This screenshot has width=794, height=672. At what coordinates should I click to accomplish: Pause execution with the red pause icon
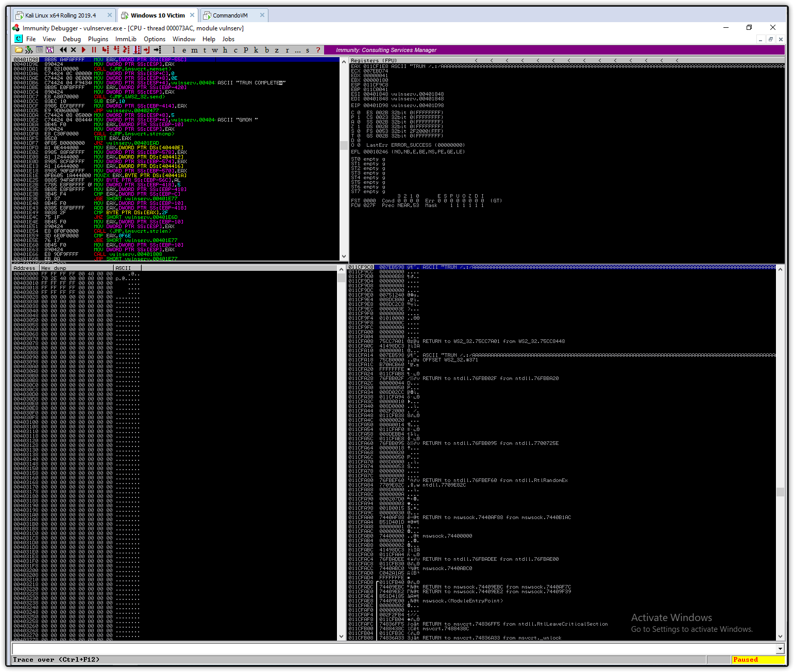94,50
